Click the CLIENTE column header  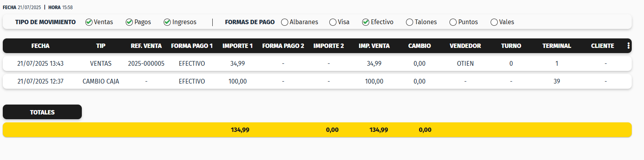602,46
